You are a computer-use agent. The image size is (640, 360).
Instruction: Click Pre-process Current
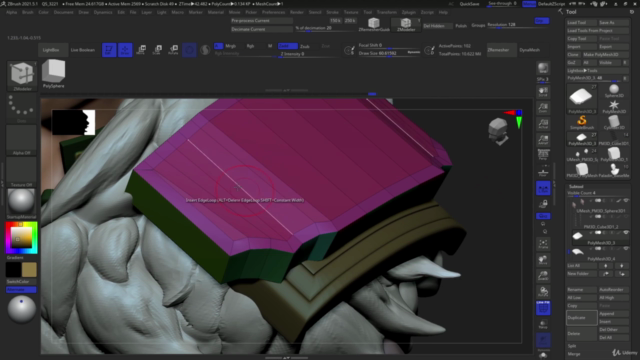[261, 20]
